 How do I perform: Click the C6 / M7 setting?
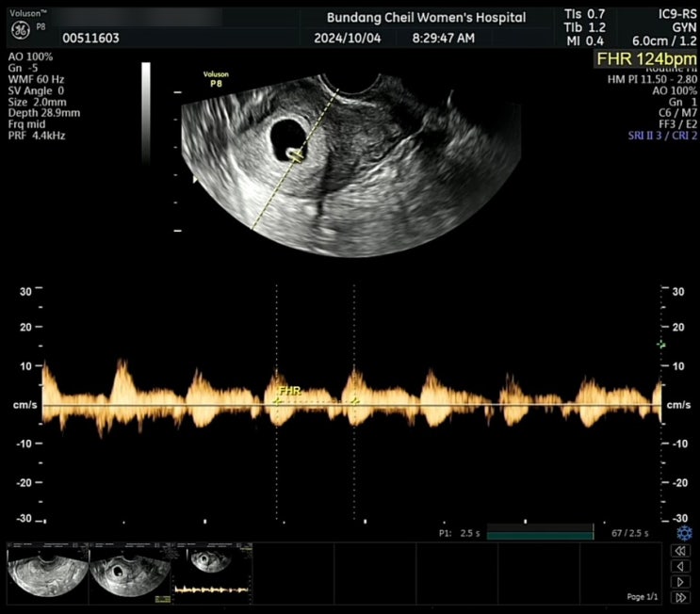pos(677,113)
